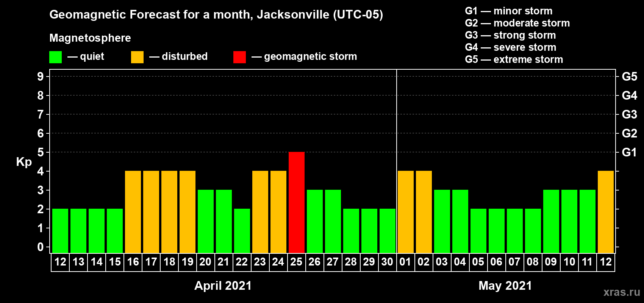Click the G3 right-axis label
Image resolution: width=644 pixels, height=303 pixels.
(x=629, y=114)
